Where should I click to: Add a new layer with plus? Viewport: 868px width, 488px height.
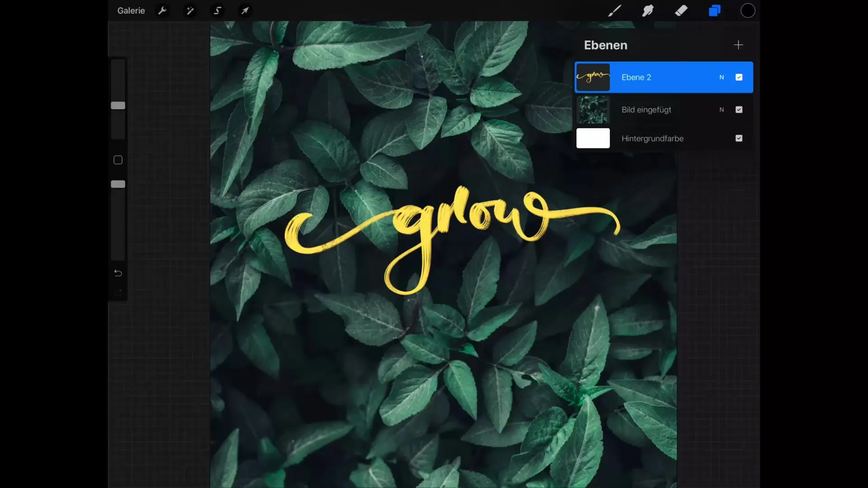[x=738, y=45]
